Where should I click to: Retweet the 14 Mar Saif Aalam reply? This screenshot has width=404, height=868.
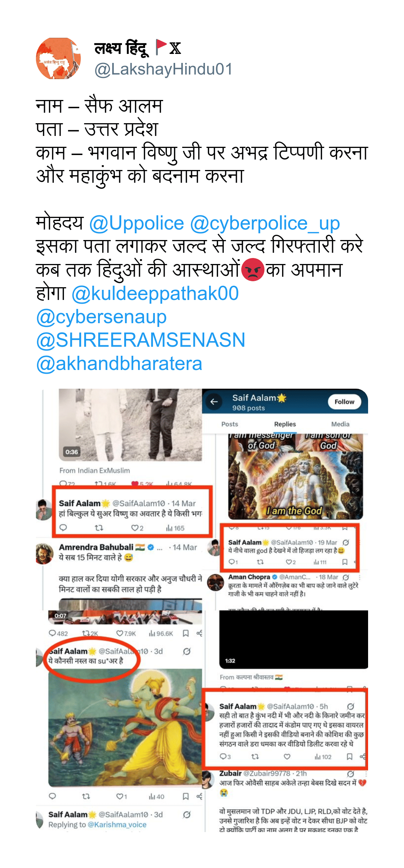coord(99,528)
